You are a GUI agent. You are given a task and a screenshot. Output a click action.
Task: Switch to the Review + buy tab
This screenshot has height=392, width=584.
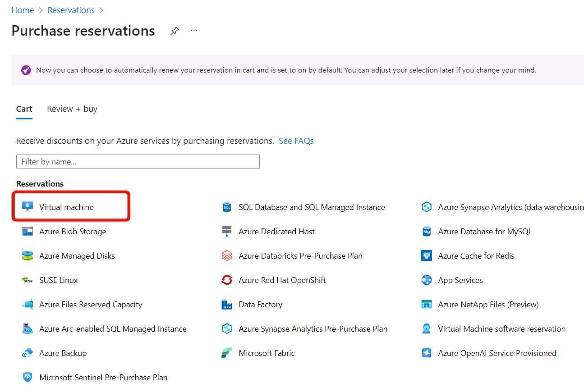(72, 109)
